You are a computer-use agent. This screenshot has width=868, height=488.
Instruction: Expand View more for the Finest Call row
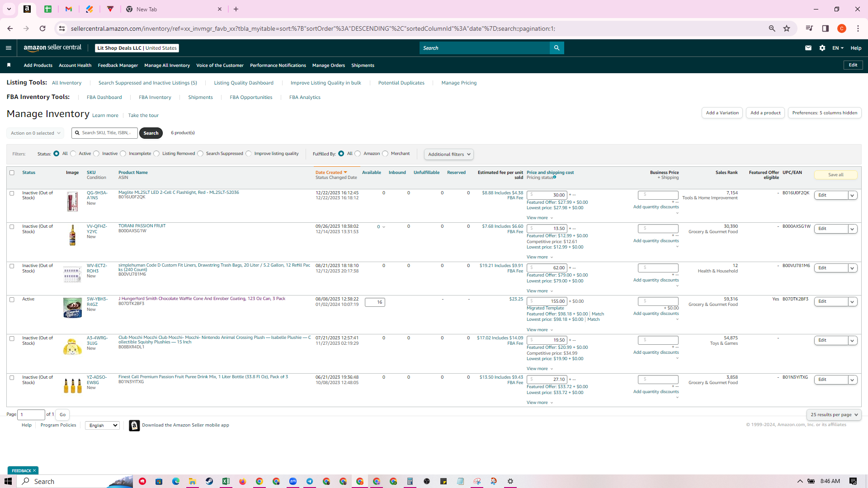(x=540, y=403)
